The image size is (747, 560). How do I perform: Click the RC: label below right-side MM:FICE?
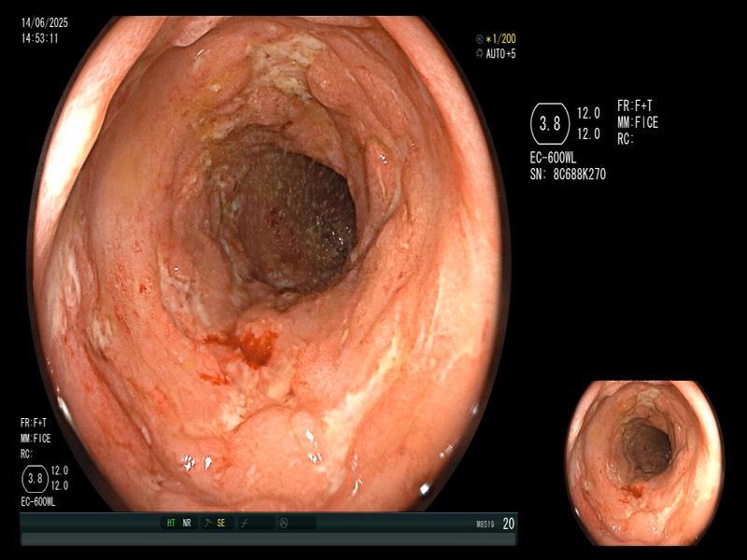(x=626, y=139)
